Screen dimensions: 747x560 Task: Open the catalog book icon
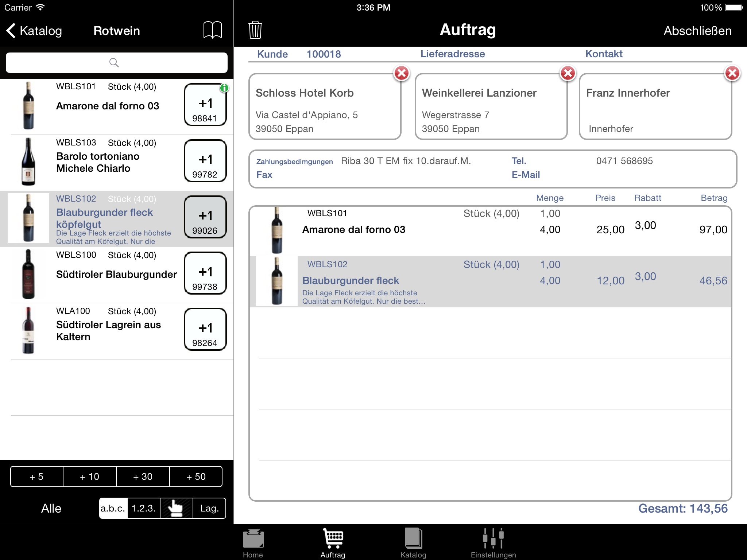[x=212, y=30]
